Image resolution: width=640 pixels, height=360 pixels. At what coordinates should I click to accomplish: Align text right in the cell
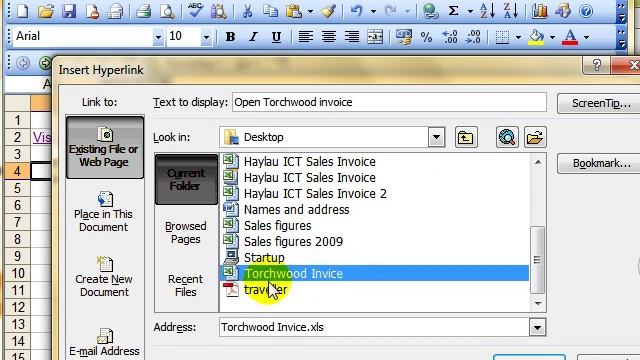coord(351,37)
